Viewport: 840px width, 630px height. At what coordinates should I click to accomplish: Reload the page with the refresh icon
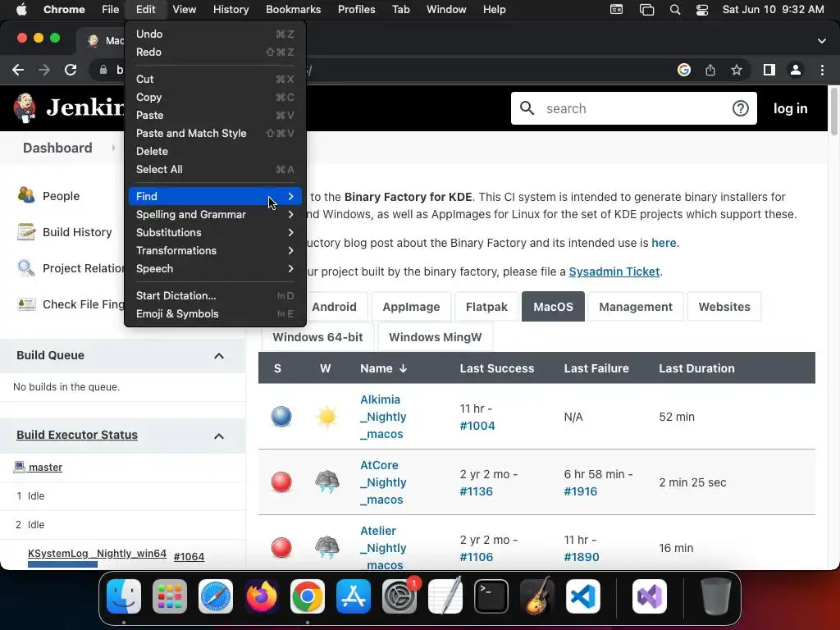[71, 70]
